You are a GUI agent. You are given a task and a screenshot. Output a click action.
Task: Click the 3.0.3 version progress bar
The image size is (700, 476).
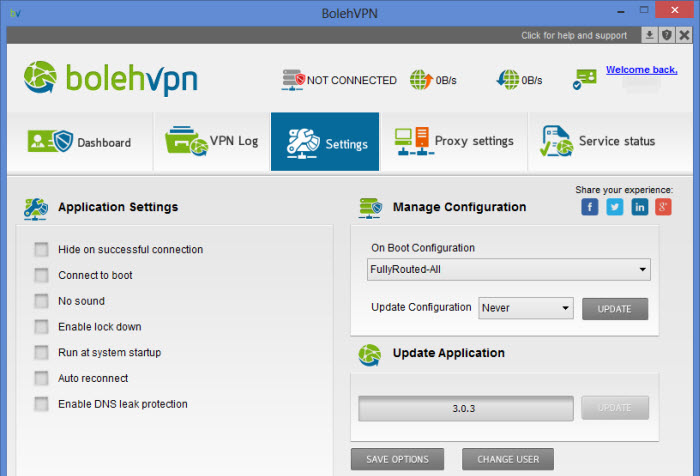pyautogui.click(x=466, y=408)
